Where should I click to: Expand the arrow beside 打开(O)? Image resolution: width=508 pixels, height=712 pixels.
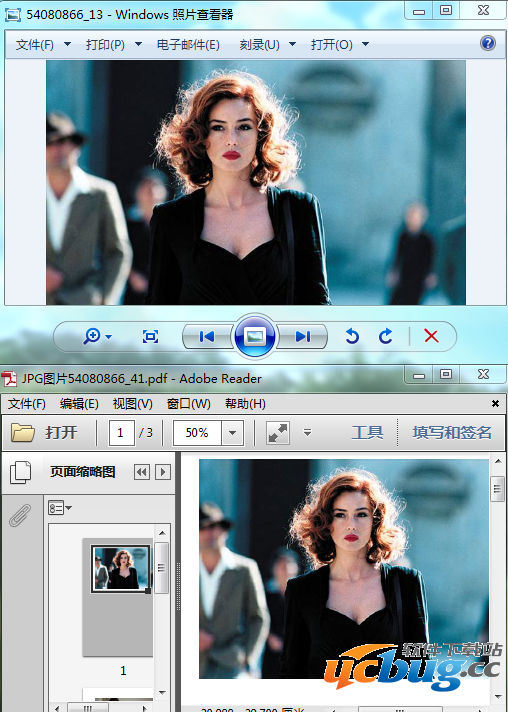point(365,44)
